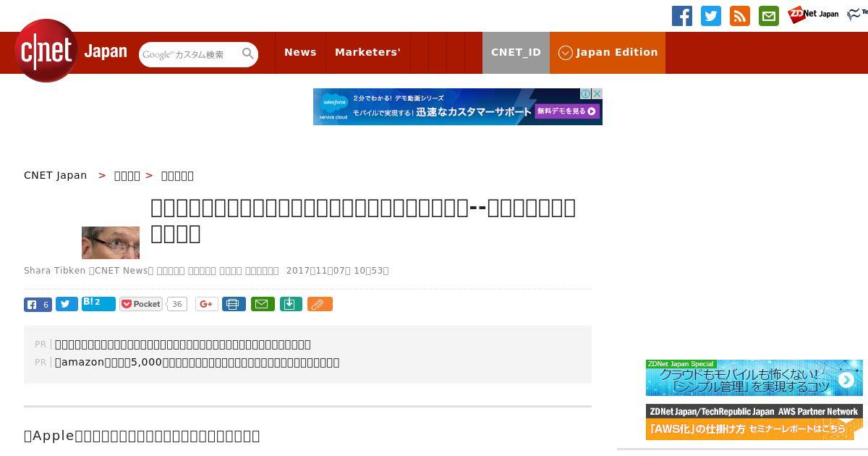Share the article on Google+
The image size is (868, 456).
pyautogui.click(x=206, y=304)
